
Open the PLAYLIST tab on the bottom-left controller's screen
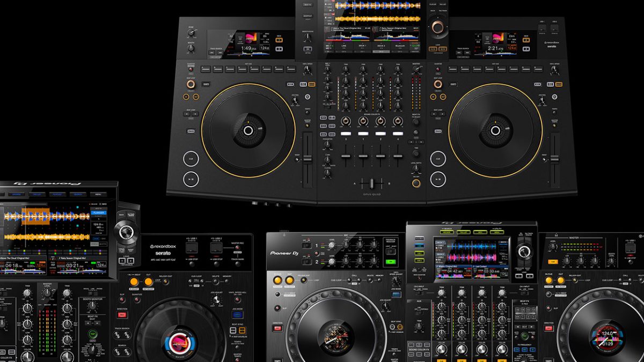click(57, 195)
